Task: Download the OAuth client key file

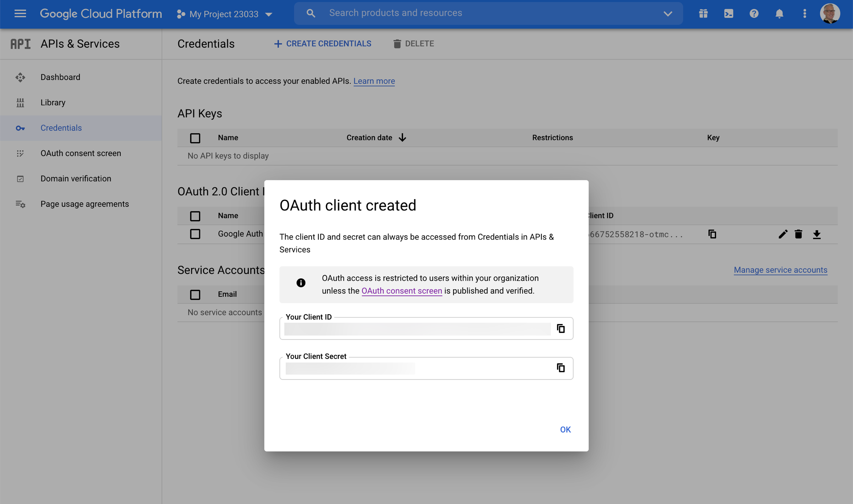Action: [x=817, y=234]
